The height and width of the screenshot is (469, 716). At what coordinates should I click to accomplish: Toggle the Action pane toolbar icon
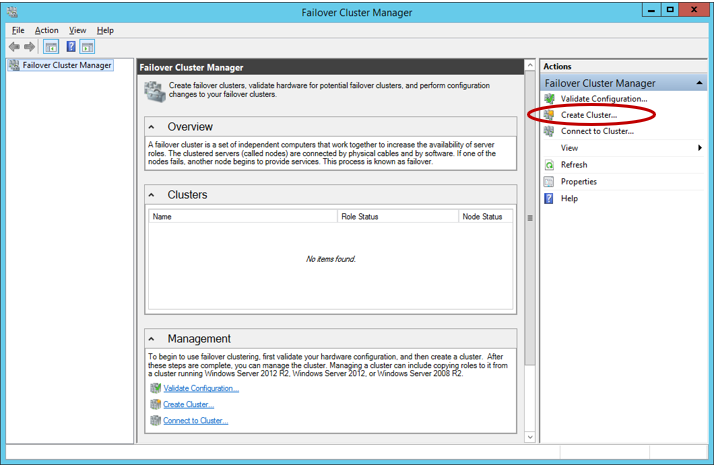tap(87, 47)
